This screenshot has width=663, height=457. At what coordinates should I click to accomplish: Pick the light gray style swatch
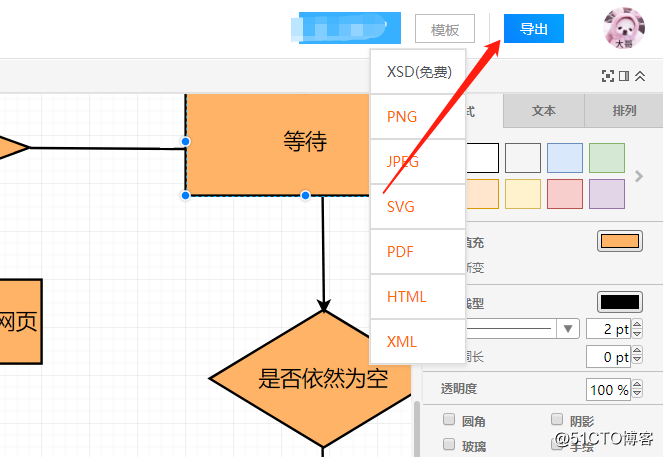(x=523, y=158)
